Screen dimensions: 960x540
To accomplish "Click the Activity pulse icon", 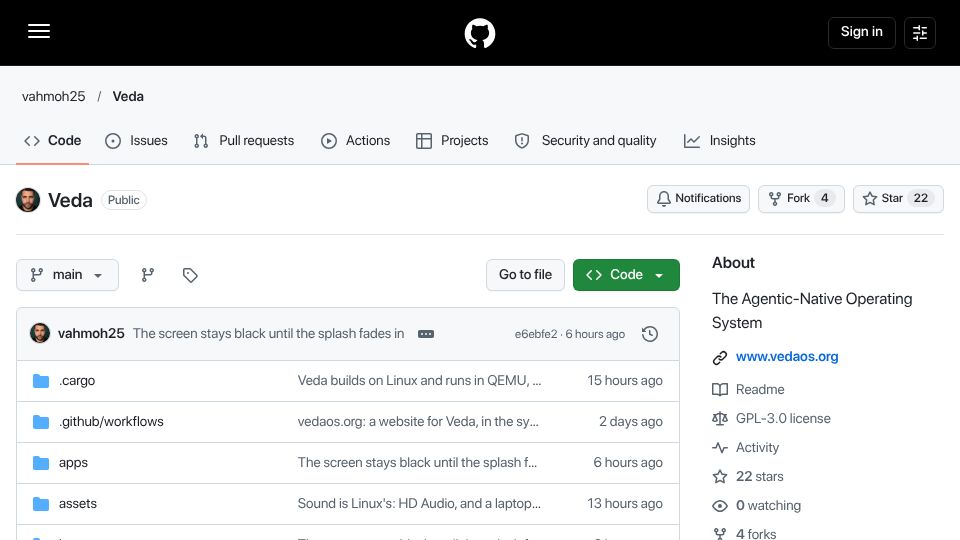I will pos(720,448).
